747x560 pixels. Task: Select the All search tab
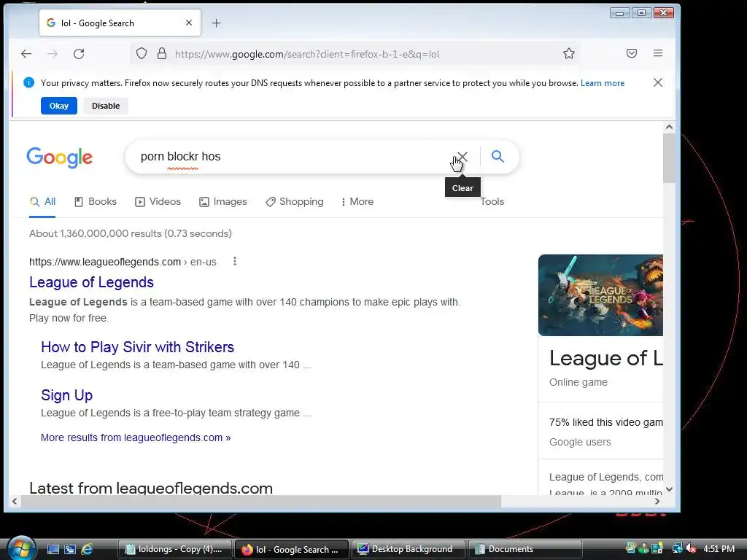point(42,201)
